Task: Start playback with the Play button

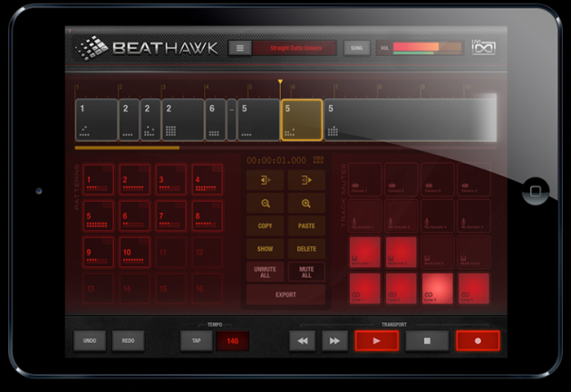Action: [x=376, y=340]
